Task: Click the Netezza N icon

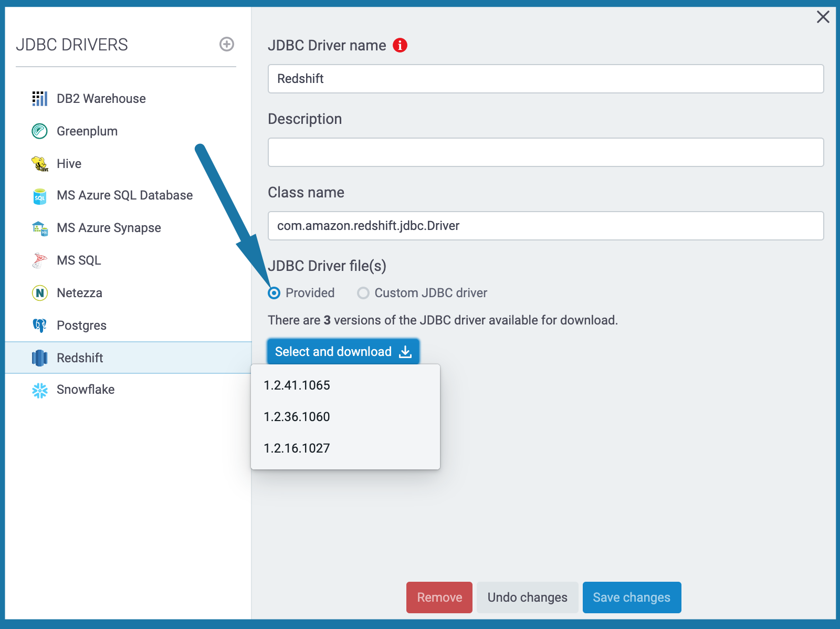Action: [x=40, y=293]
